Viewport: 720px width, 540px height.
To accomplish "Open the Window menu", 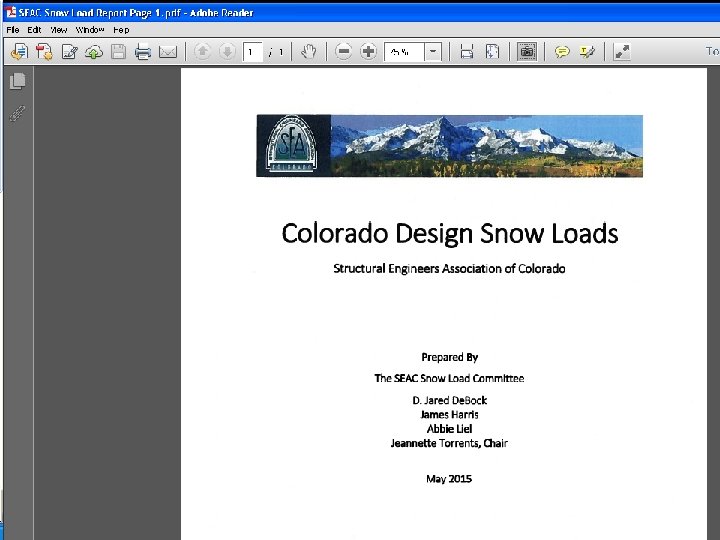I will pyautogui.click(x=90, y=30).
